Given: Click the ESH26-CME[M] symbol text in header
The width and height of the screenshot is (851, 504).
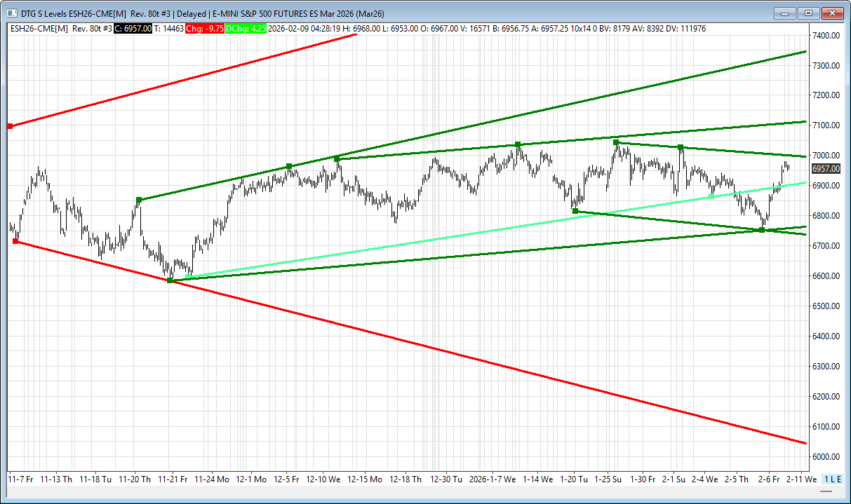Looking at the screenshot, I should point(39,29).
